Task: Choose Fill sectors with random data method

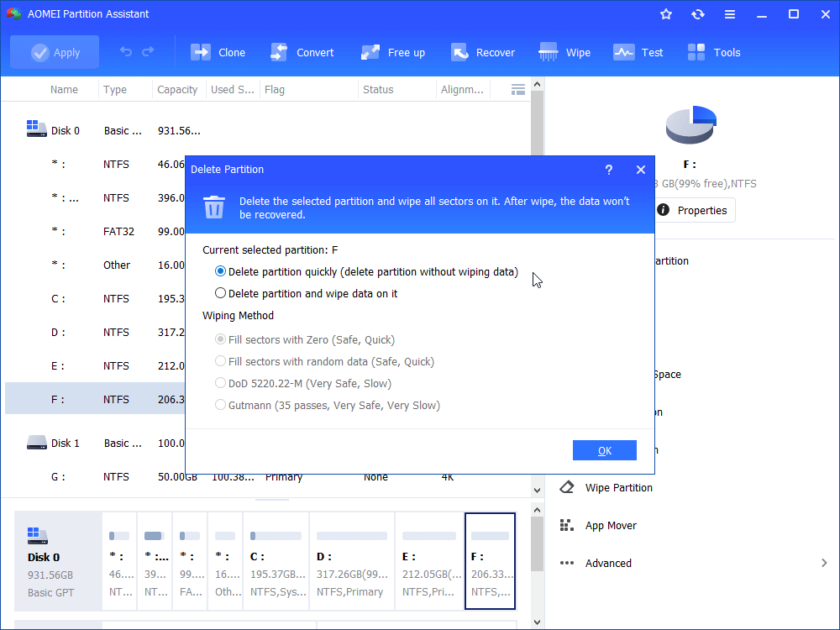Action: 324,361
